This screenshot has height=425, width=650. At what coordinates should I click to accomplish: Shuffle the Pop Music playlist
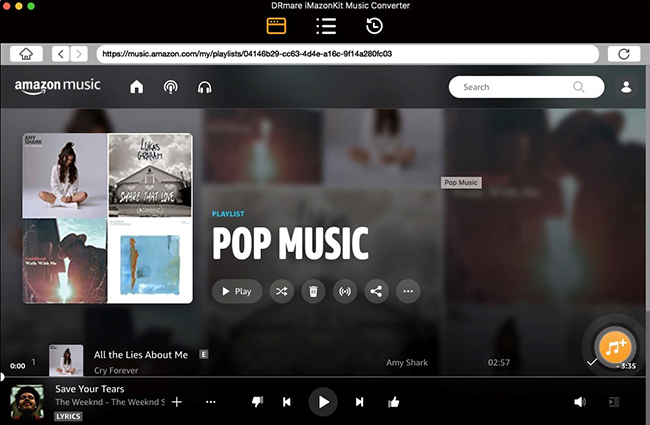click(282, 291)
